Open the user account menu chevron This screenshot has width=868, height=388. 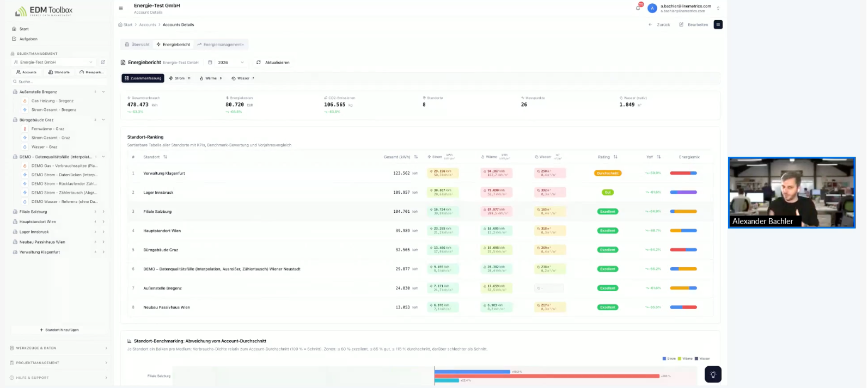[718, 8]
